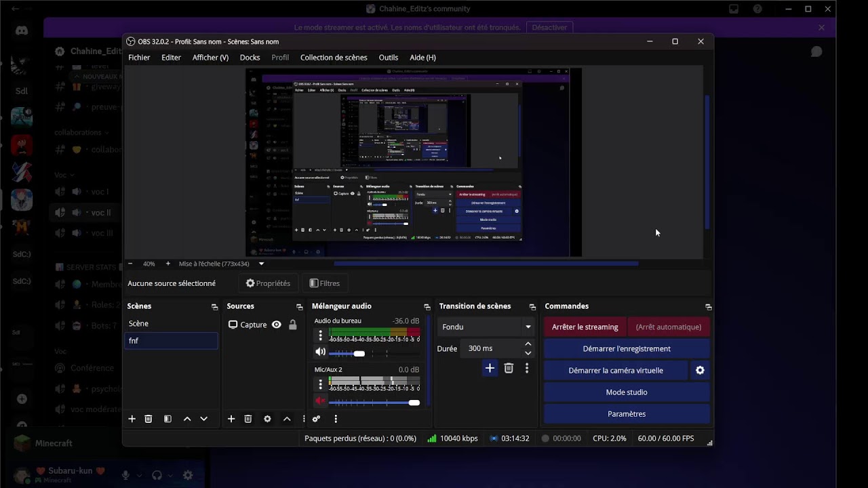
Task: Open the Propriétés button for the source
Action: click(x=268, y=283)
